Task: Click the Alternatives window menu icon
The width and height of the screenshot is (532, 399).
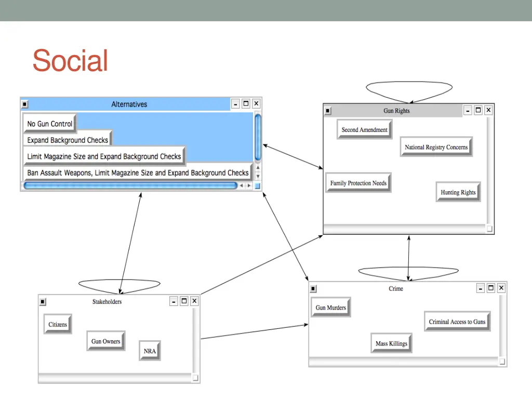Action: (25, 104)
